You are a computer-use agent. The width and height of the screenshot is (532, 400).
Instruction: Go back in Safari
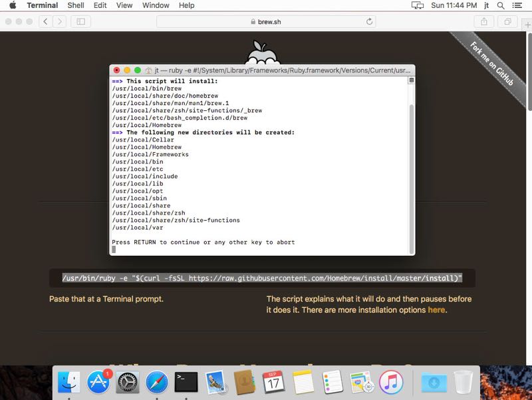pos(45,22)
